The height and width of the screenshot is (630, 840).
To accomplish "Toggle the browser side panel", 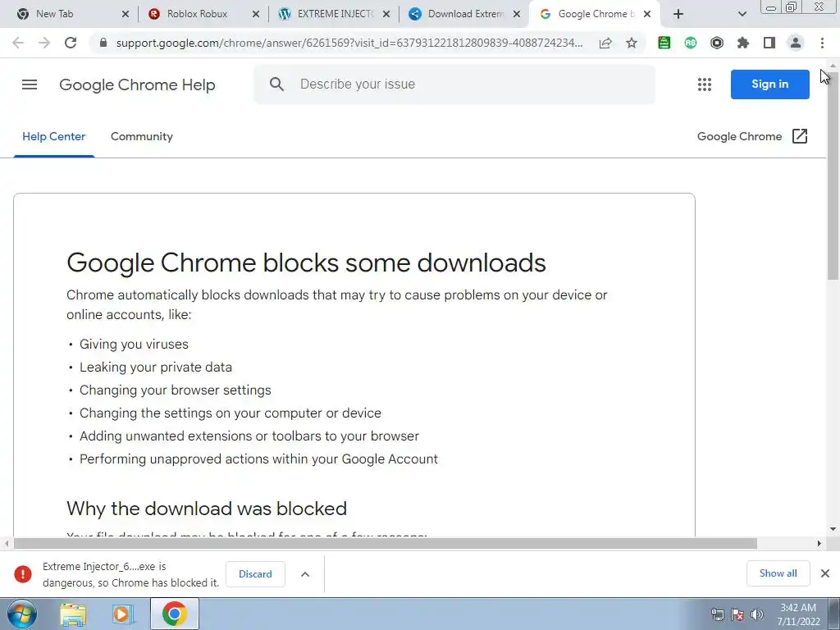I will click(x=769, y=43).
